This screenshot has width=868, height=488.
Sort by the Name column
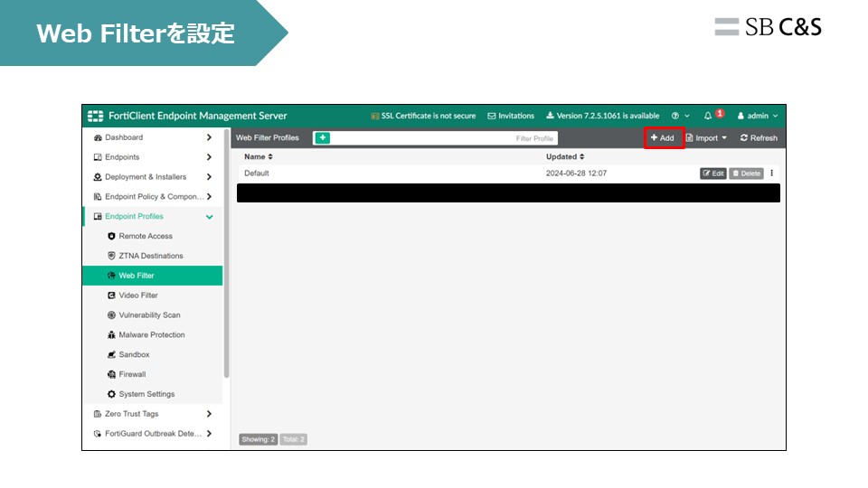click(x=259, y=157)
